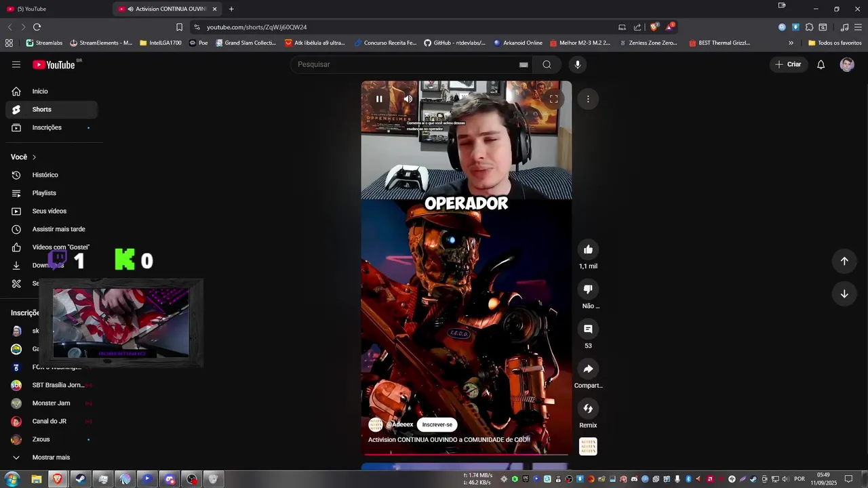Select Shorts in the sidebar
Image resolution: width=868 pixels, height=488 pixels.
pyautogui.click(x=52, y=109)
